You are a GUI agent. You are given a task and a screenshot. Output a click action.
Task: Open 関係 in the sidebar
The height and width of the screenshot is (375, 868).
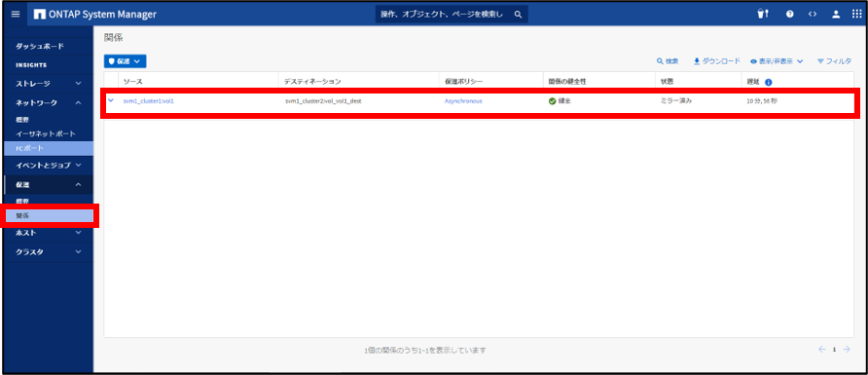[48, 215]
